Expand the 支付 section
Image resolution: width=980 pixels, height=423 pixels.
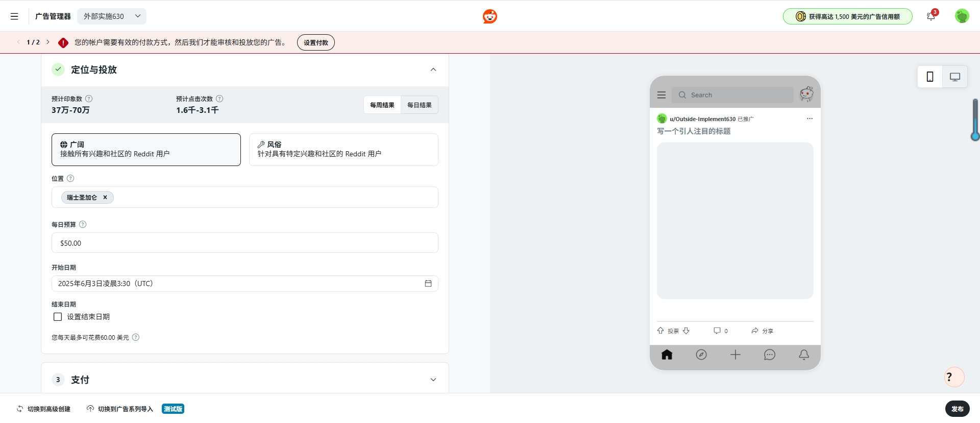point(433,380)
